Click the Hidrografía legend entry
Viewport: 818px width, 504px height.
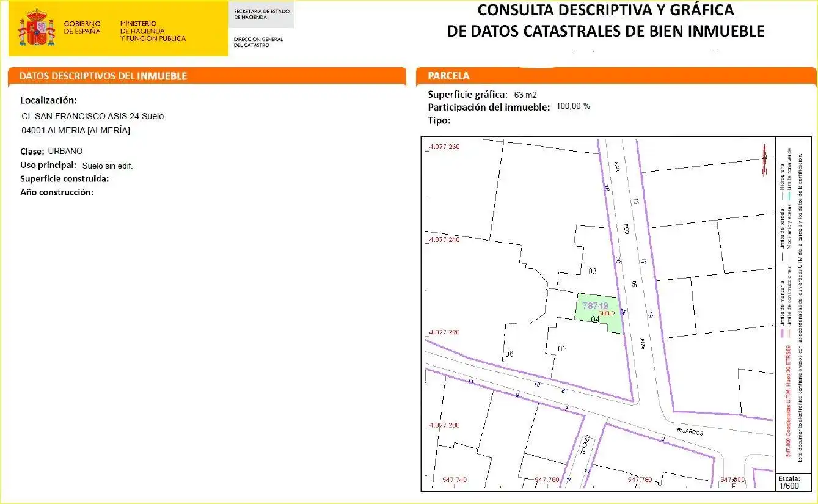783,183
